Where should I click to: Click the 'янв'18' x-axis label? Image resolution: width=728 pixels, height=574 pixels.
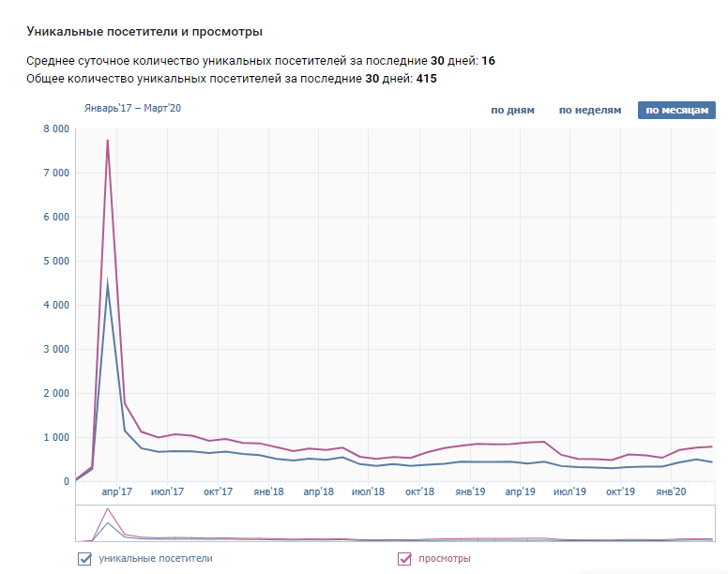click(268, 491)
